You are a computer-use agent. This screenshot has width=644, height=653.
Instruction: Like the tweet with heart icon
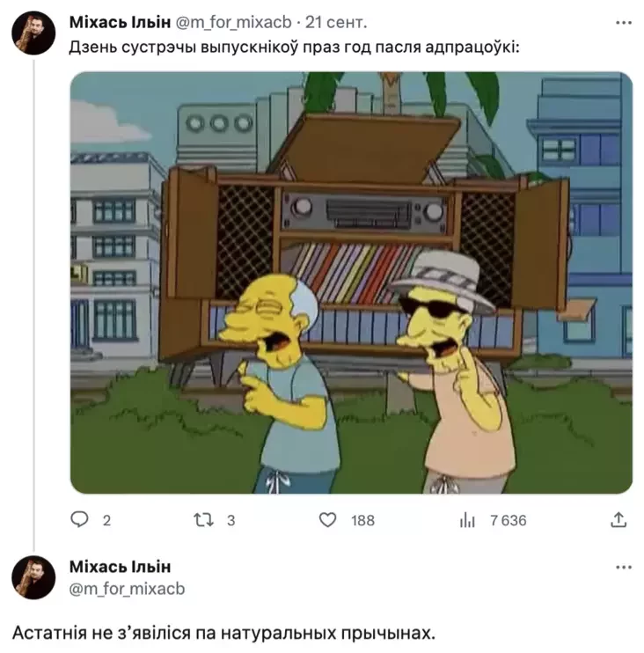pyautogui.click(x=327, y=520)
